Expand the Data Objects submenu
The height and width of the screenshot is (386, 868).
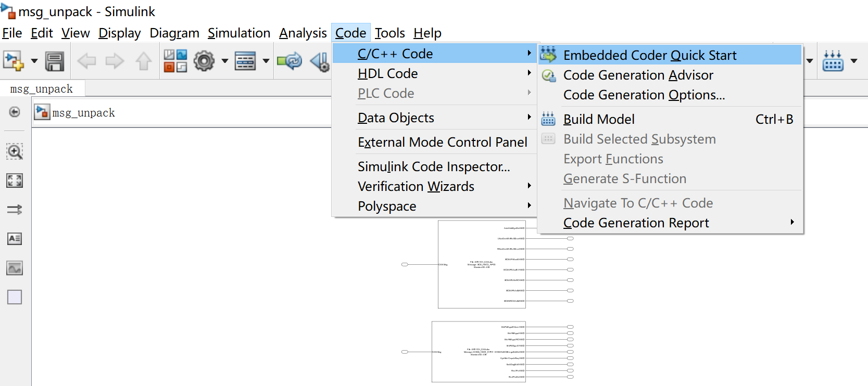[435, 118]
